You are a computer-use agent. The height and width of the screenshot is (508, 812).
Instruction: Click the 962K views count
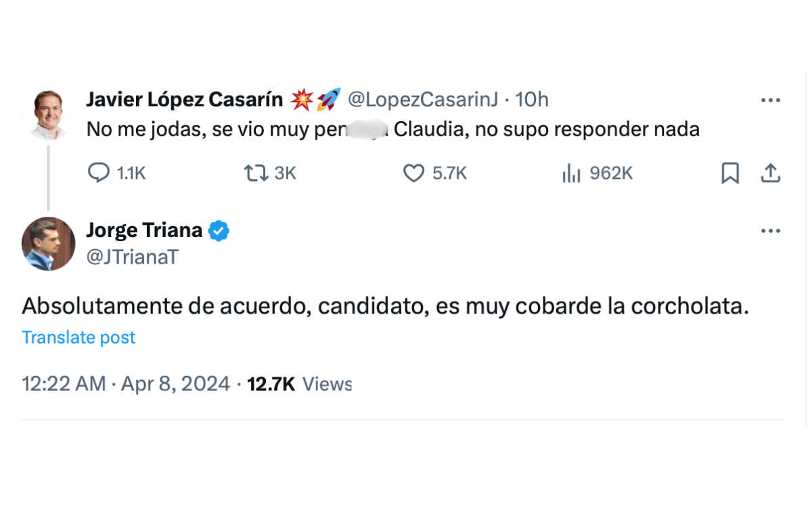610,173
